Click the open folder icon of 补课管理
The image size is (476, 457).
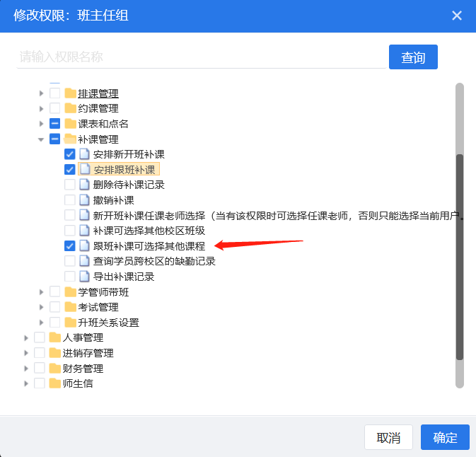point(70,139)
